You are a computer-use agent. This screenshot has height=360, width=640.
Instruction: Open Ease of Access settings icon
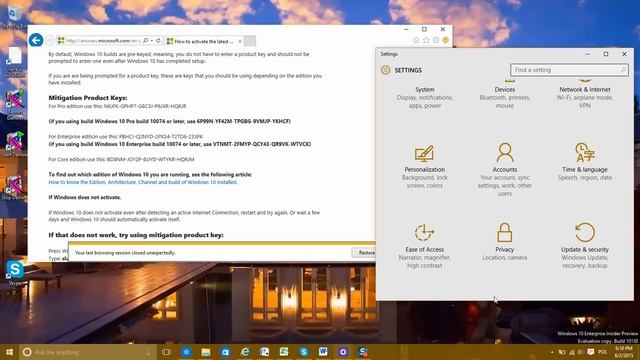click(x=424, y=233)
